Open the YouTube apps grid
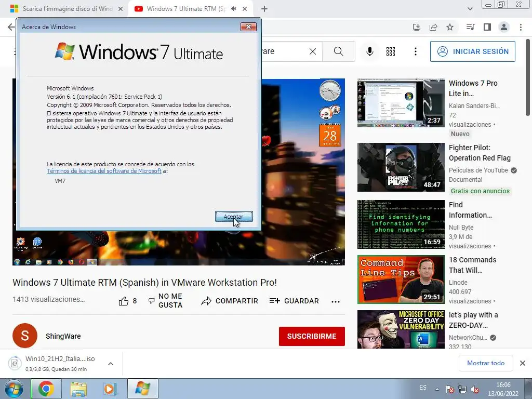Viewport: 532px width, 399px height. coord(391,51)
